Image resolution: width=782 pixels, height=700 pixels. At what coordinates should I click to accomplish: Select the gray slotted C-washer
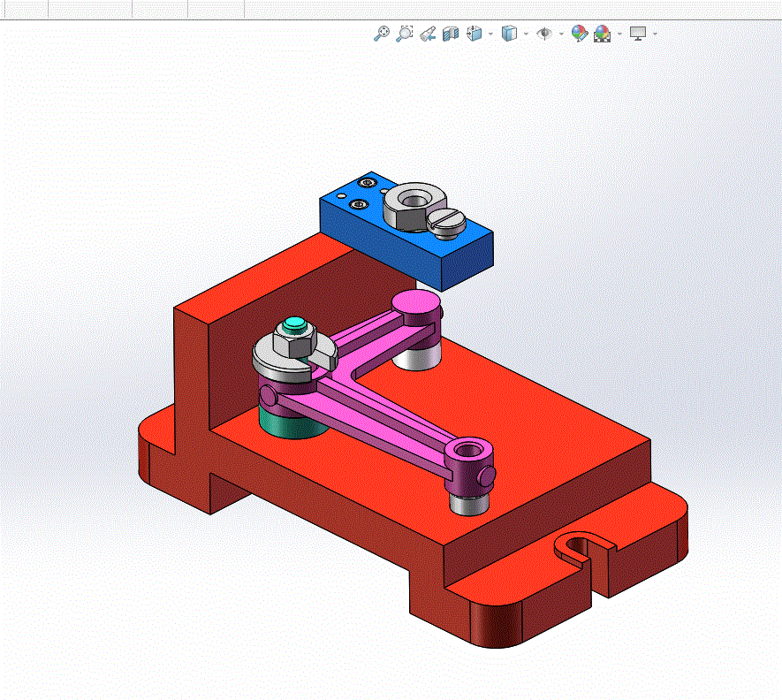click(279, 361)
